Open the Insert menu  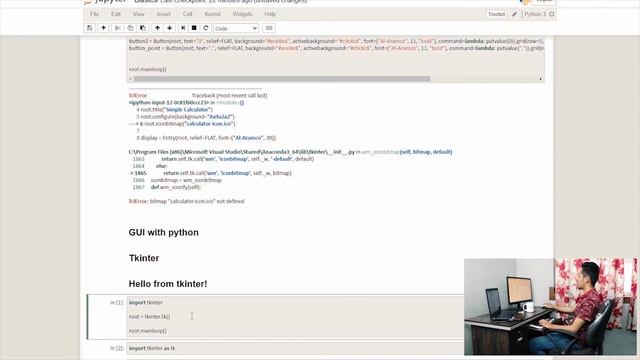(164, 14)
